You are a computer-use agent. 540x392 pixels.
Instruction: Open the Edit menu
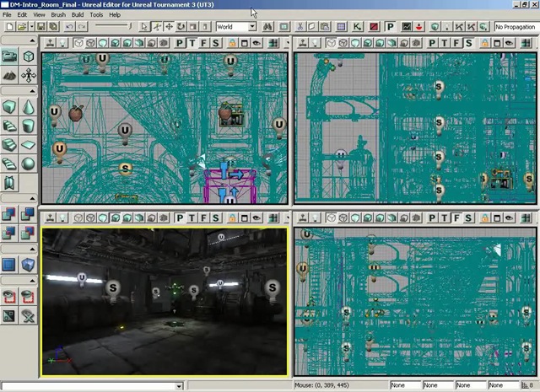tap(22, 15)
